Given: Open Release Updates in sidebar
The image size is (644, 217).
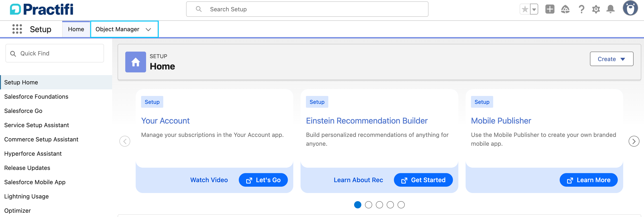Looking at the screenshot, I should click(27, 168).
